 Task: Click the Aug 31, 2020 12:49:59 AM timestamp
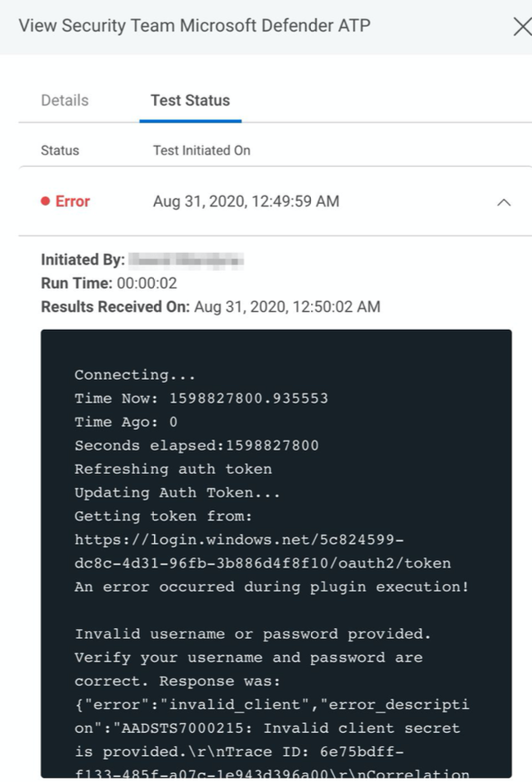(x=246, y=201)
